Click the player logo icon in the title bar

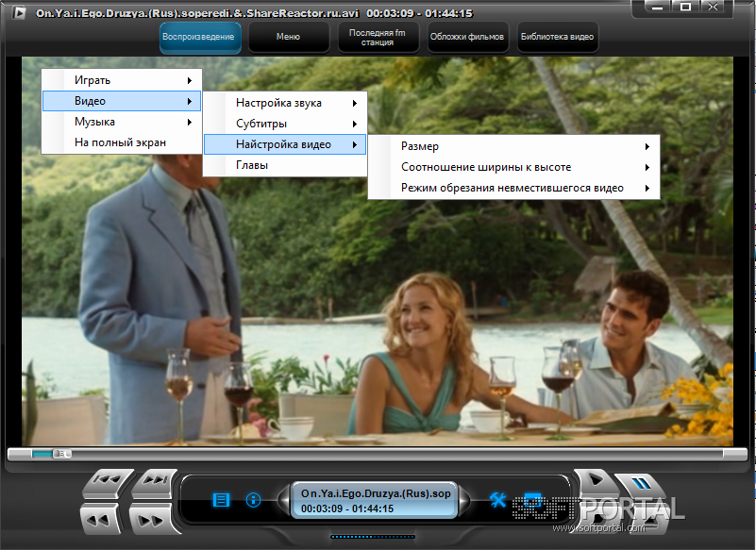coord(19,13)
